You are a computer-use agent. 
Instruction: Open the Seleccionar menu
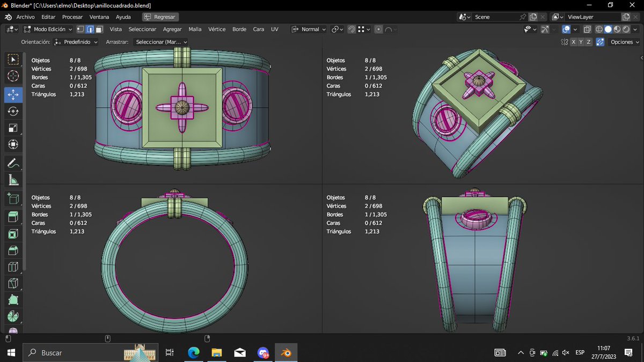click(x=142, y=29)
